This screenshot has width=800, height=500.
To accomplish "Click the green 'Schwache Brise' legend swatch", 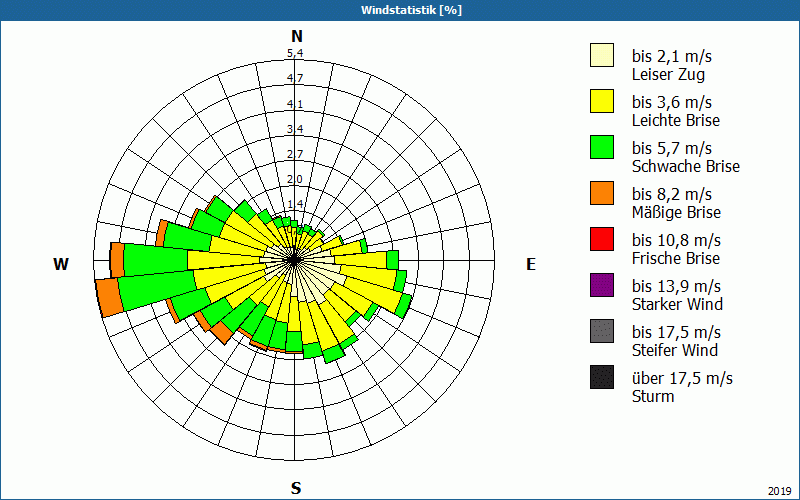I will pos(602,148).
